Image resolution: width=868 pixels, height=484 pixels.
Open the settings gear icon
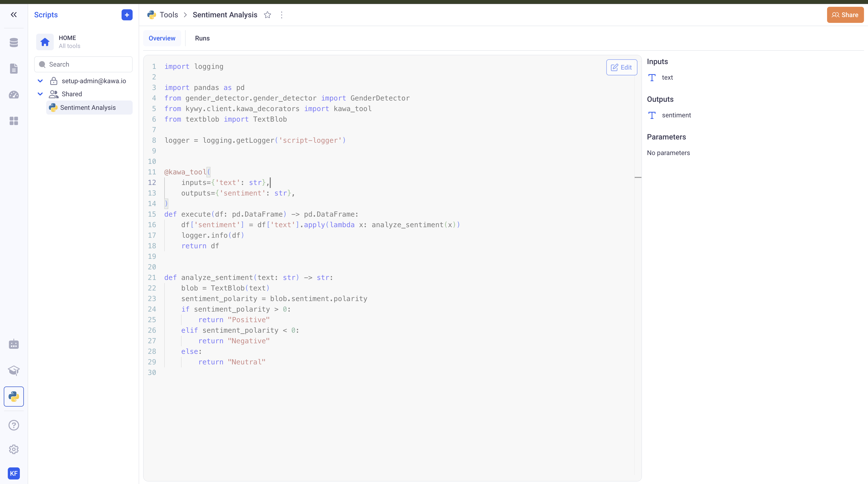pyautogui.click(x=14, y=449)
